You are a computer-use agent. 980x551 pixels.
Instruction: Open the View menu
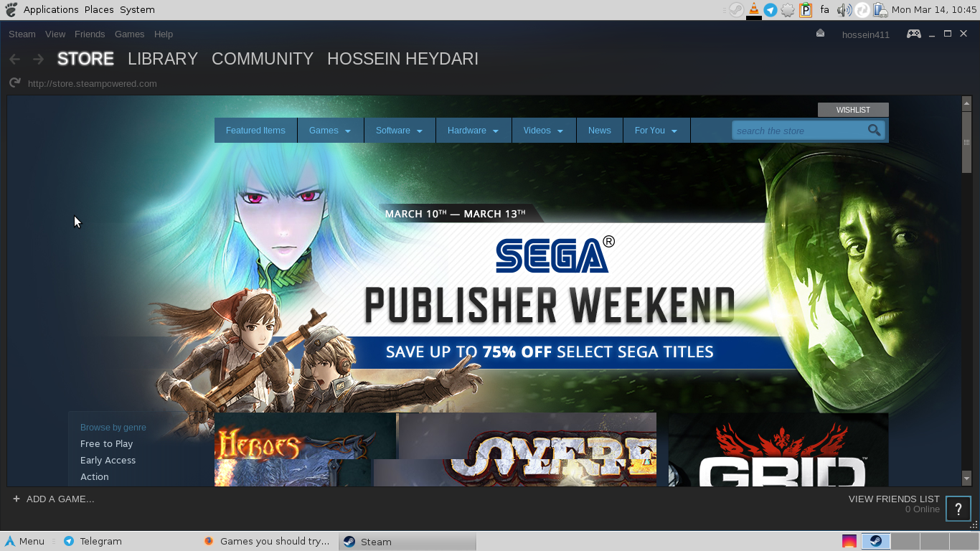point(55,34)
